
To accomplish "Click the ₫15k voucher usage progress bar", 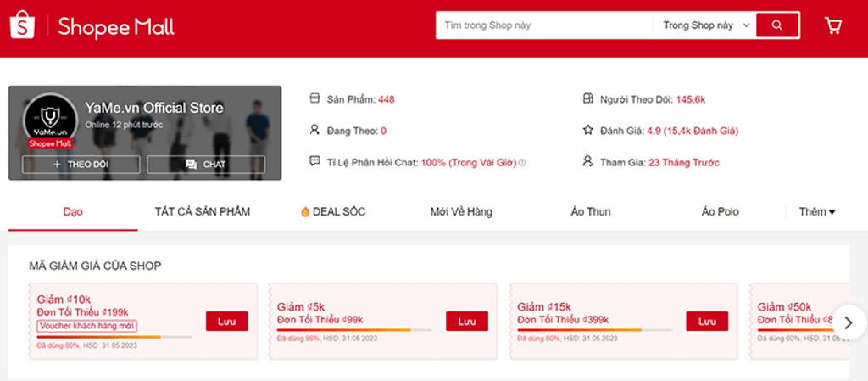I will pyautogui.click(x=595, y=330).
